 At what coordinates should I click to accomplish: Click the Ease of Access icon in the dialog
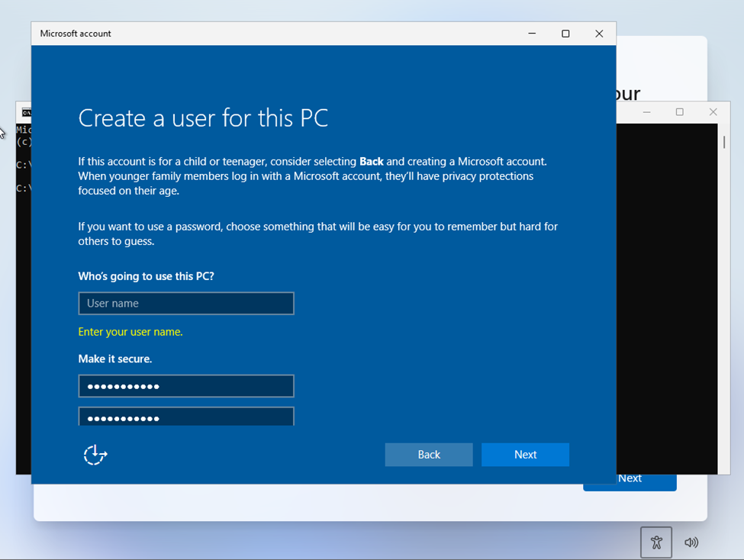pos(95,455)
